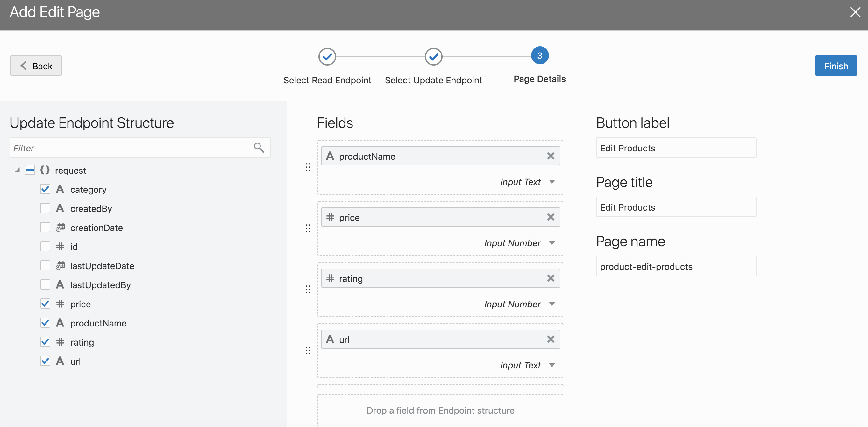Viewport: 868px width, 427px height.
Task: Close the Add Edit Page dialog
Action: click(855, 12)
